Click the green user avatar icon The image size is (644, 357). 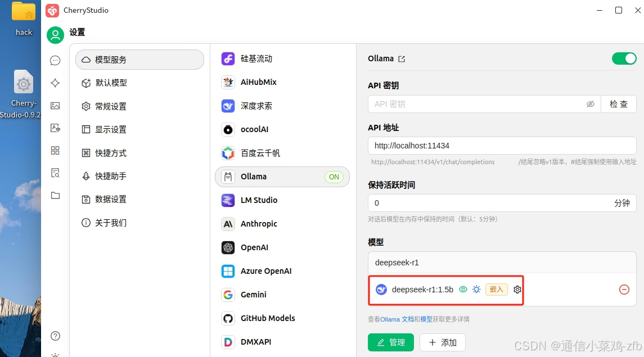click(55, 35)
